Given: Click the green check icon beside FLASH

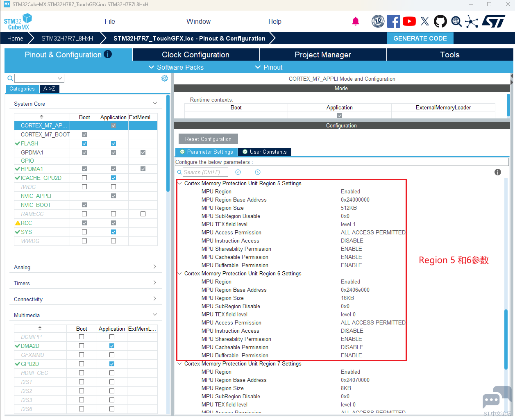Looking at the screenshot, I should tap(18, 143).
